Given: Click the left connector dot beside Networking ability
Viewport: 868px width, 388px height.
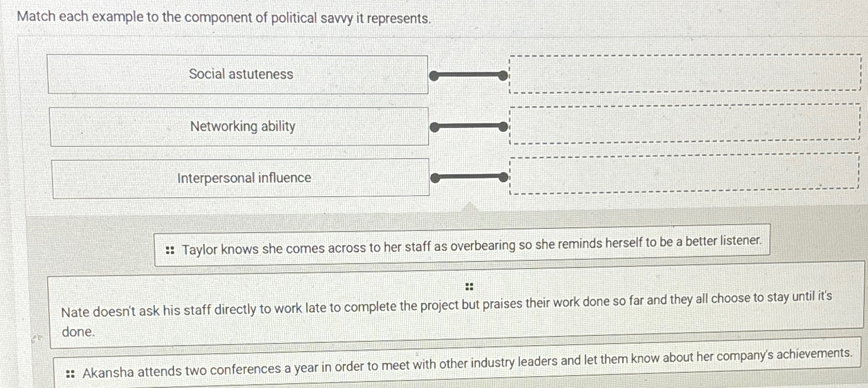Looking at the screenshot, I should coord(435,126).
